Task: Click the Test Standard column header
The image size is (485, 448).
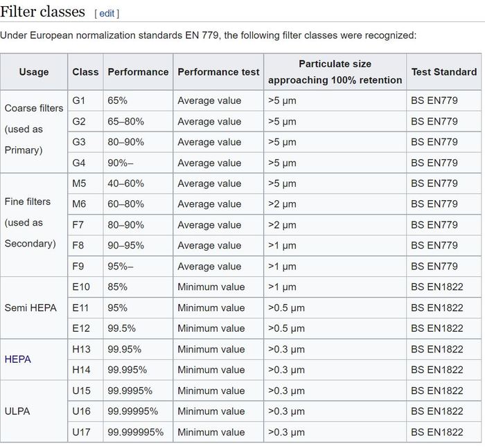Action: point(443,72)
